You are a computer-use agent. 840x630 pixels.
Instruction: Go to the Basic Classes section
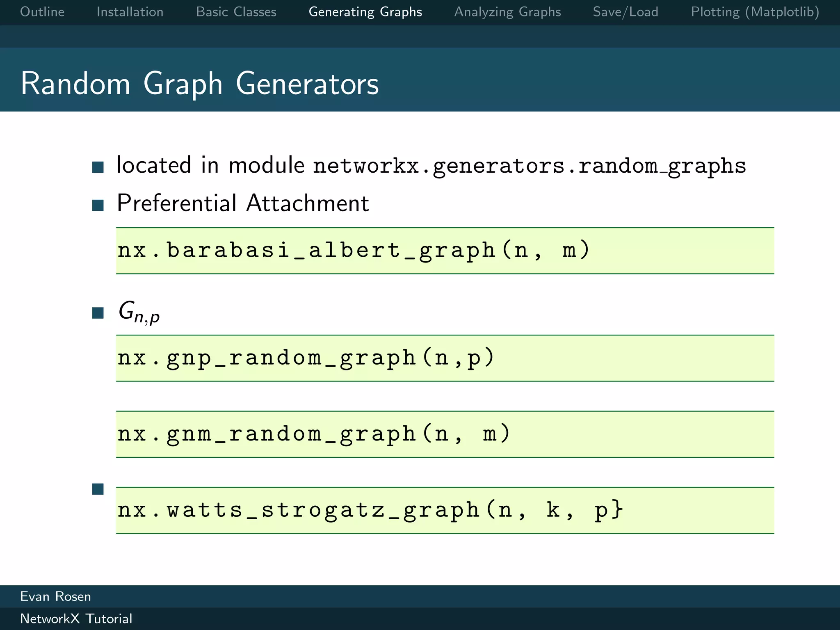[236, 12]
